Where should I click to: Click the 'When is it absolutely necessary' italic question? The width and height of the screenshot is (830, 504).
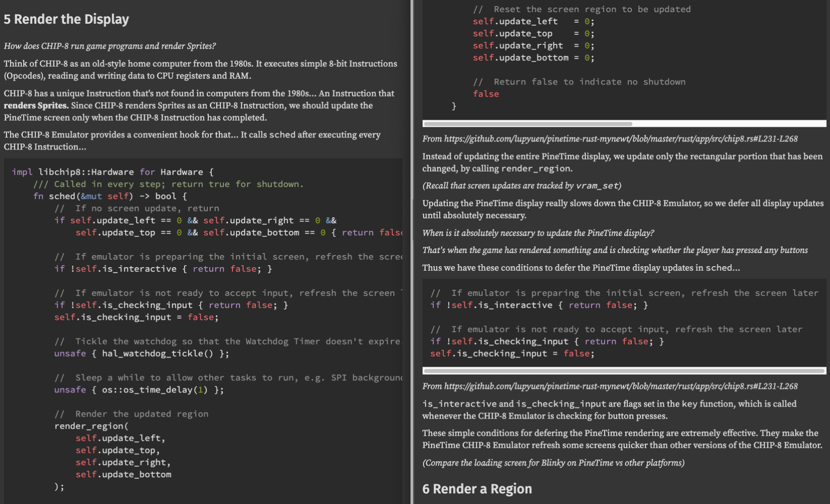(x=538, y=233)
